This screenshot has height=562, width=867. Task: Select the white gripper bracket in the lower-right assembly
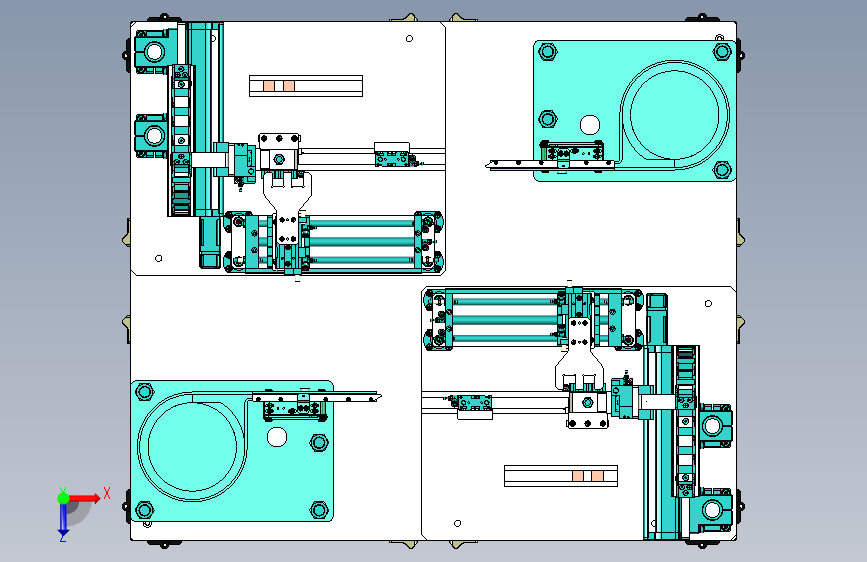coord(579,354)
